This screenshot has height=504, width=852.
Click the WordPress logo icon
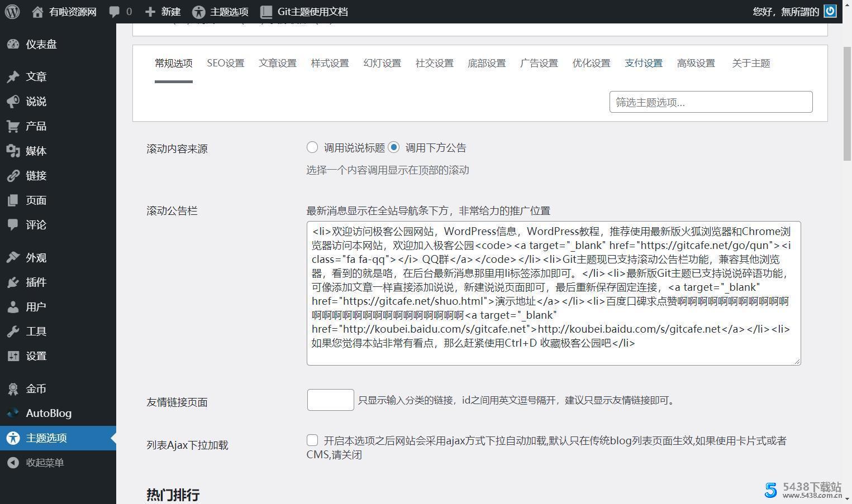(x=12, y=12)
